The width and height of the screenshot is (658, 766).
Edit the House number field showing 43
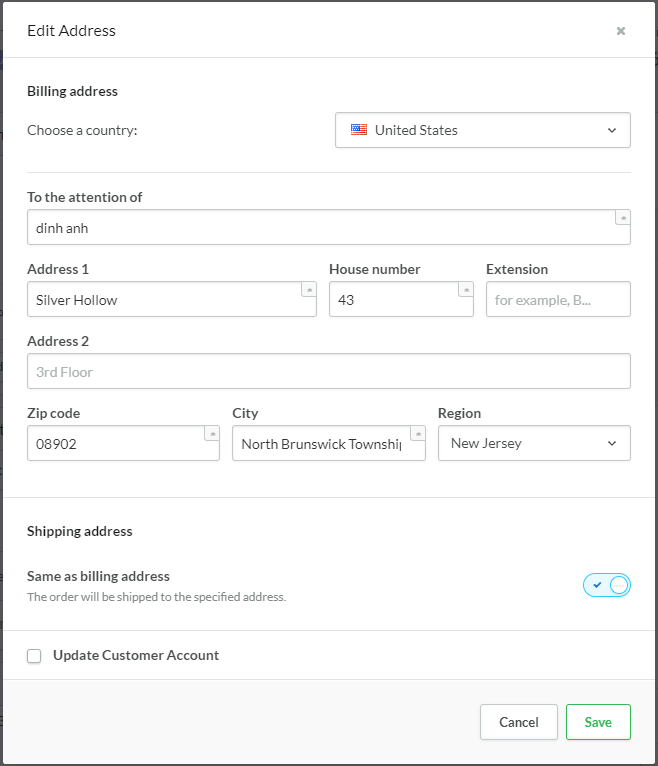pos(401,299)
